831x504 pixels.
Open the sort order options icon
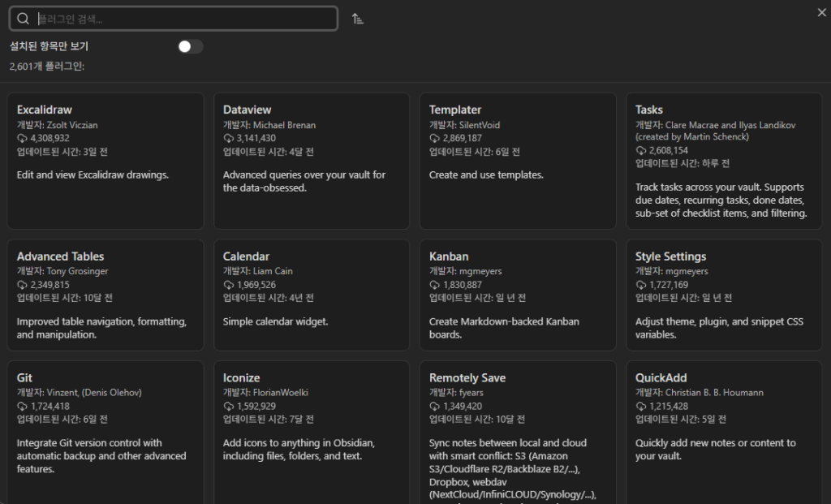(x=358, y=19)
